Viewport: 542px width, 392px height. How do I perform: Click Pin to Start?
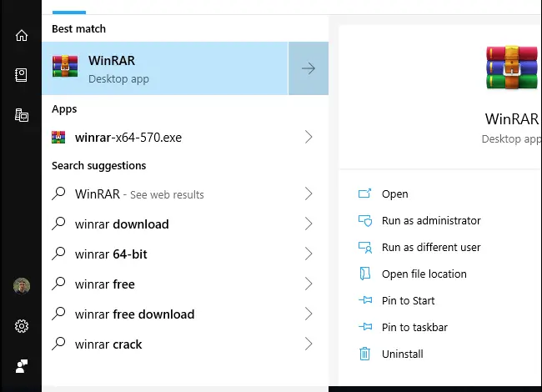408,301
